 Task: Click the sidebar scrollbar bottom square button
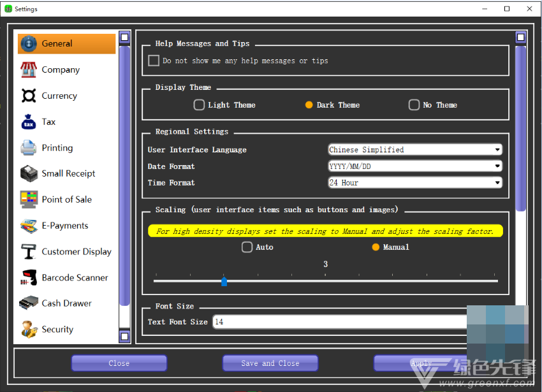tap(125, 336)
